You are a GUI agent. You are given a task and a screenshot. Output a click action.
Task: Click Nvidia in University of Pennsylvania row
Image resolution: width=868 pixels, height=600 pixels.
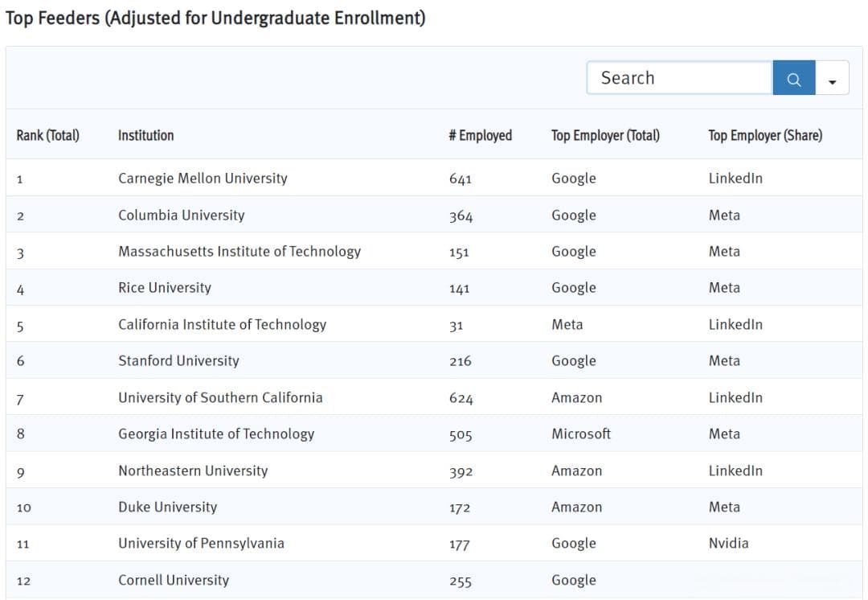coord(728,544)
